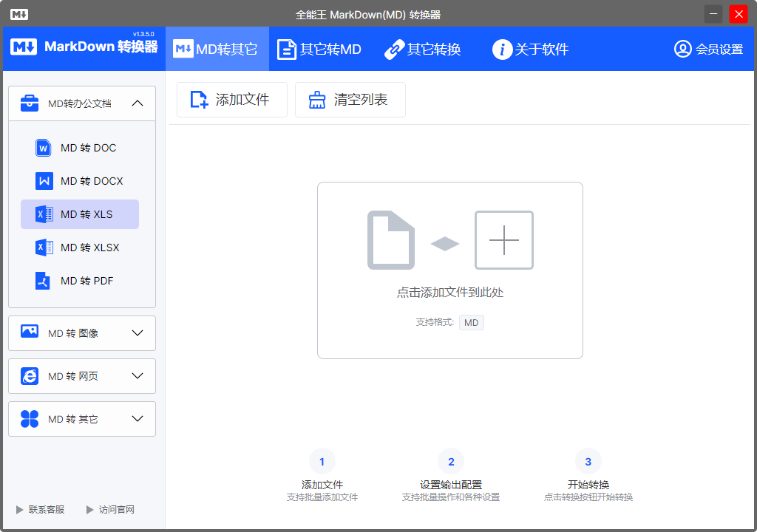Click the info icon beside 关于软件
Screen dimensions: 757x532
pyautogui.click(x=502, y=50)
